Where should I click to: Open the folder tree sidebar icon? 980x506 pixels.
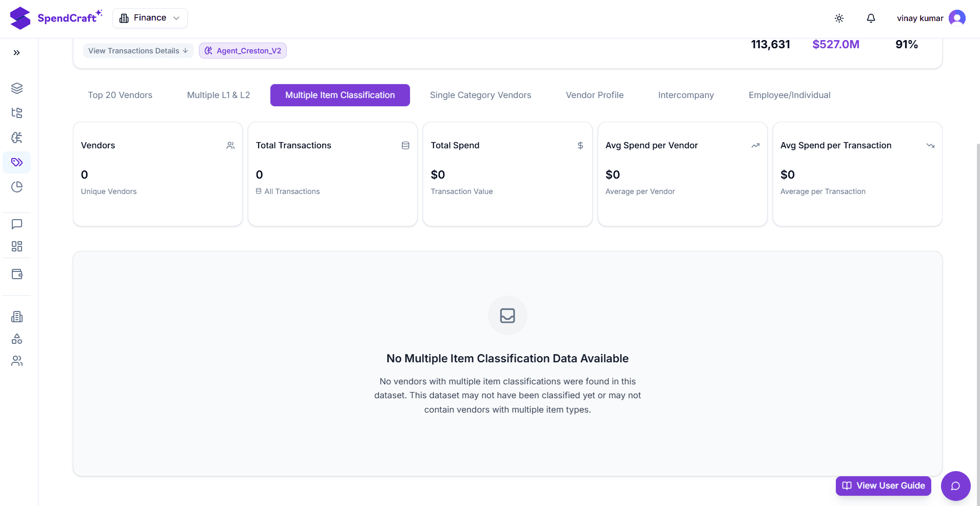coord(17,113)
